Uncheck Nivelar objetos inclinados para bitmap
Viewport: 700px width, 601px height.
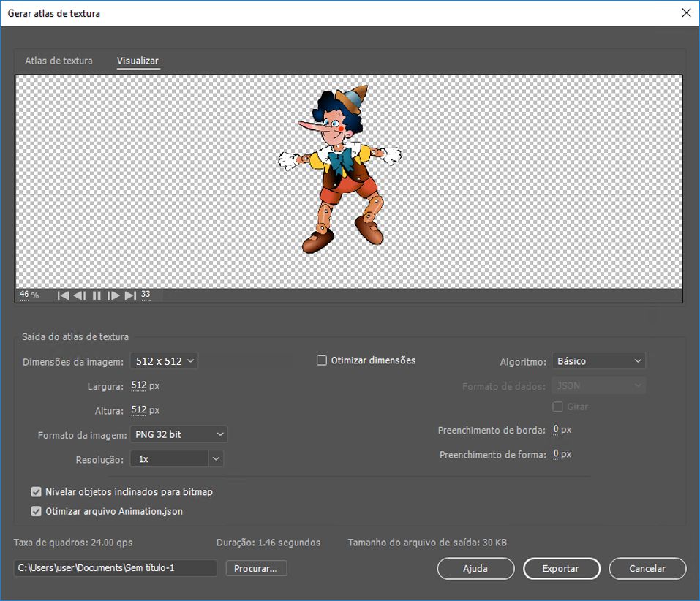(36, 492)
